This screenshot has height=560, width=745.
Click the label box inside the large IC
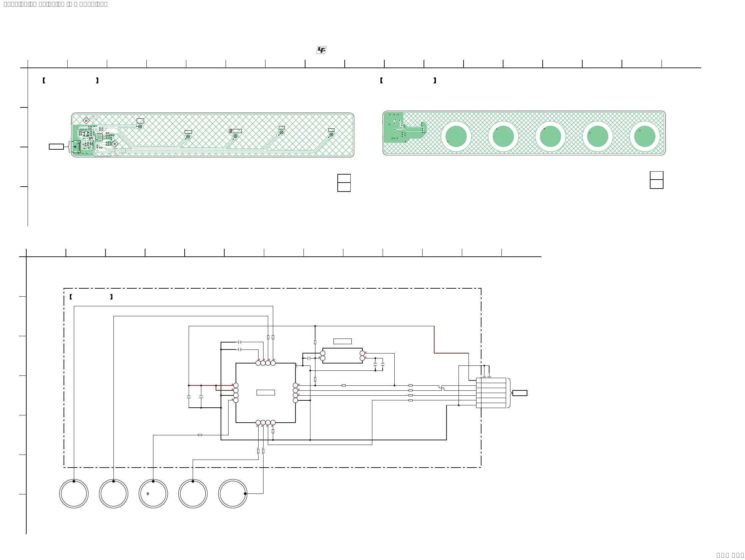pos(266,392)
